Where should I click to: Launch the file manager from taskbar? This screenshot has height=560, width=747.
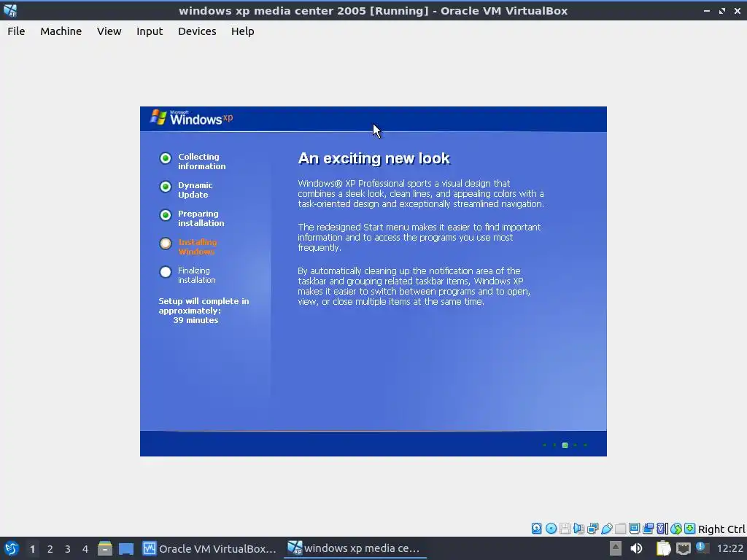tap(105, 548)
